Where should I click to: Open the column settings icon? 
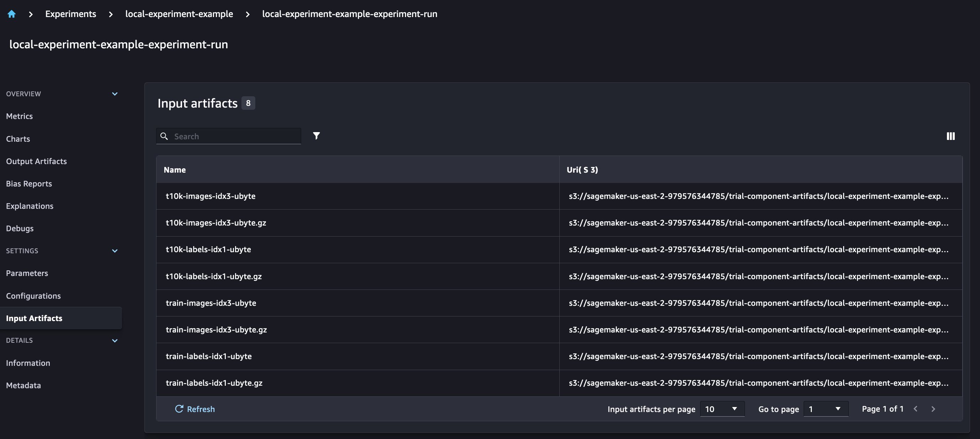pos(950,136)
